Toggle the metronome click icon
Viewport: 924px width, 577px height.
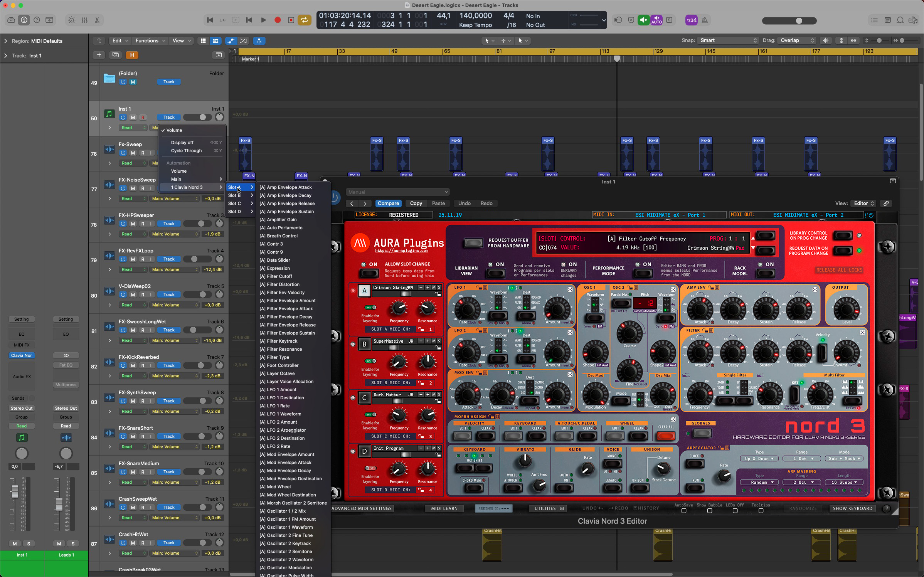pyautogui.click(x=705, y=20)
